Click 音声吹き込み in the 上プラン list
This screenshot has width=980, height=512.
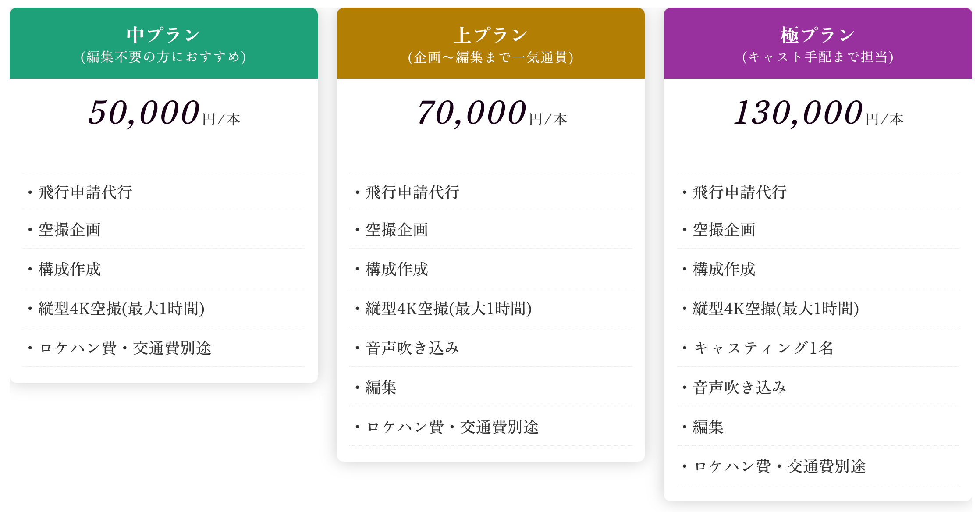coord(412,348)
